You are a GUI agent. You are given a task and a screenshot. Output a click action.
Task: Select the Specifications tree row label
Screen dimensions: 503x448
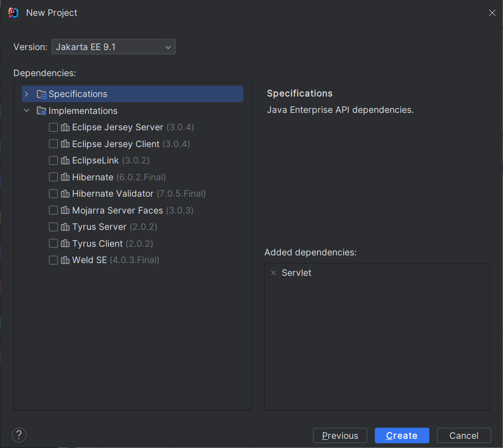pos(78,94)
